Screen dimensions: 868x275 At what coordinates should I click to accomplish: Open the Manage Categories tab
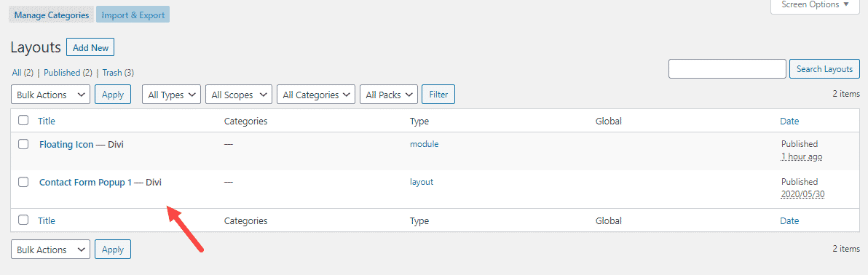pos(52,15)
